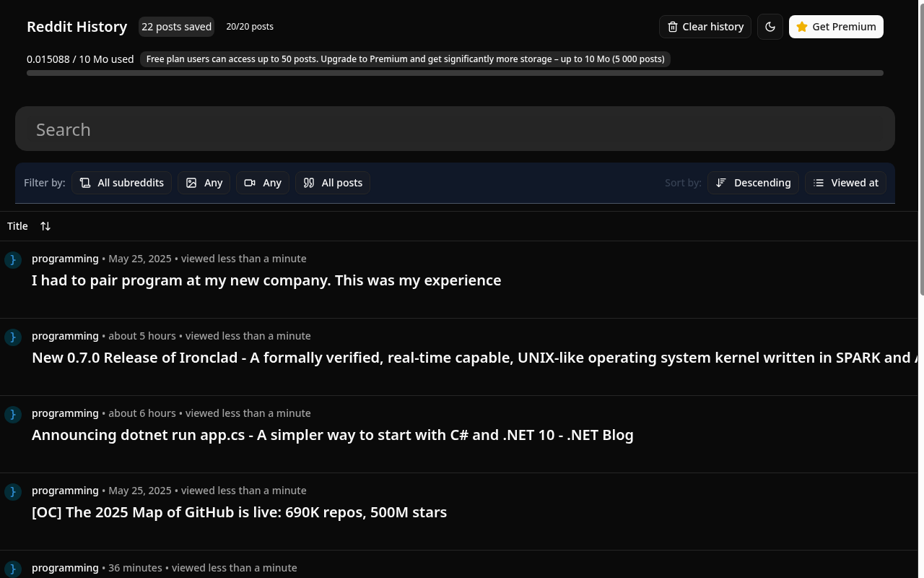Image resolution: width=924 pixels, height=578 pixels.
Task: Open the All posts filter dropdown
Action: click(333, 183)
